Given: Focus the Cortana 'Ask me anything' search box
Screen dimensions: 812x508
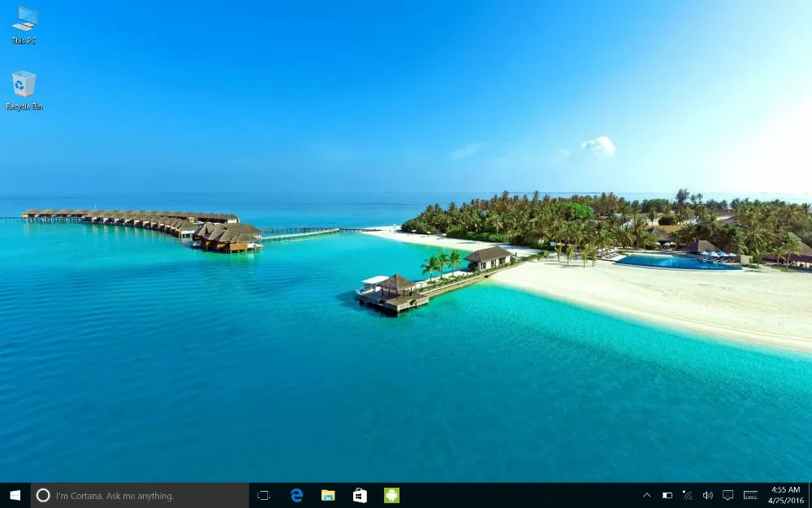Looking at the screenshot, I should 140,496.
